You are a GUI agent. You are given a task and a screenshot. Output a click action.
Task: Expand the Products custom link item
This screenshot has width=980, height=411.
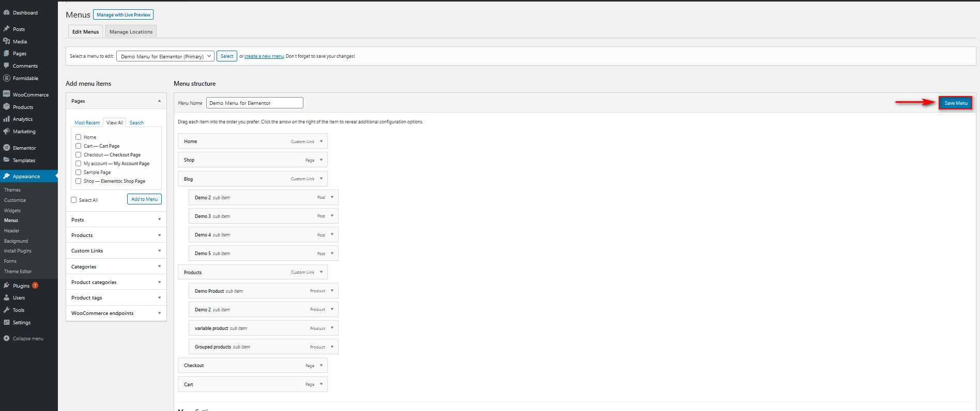[321, 272]
